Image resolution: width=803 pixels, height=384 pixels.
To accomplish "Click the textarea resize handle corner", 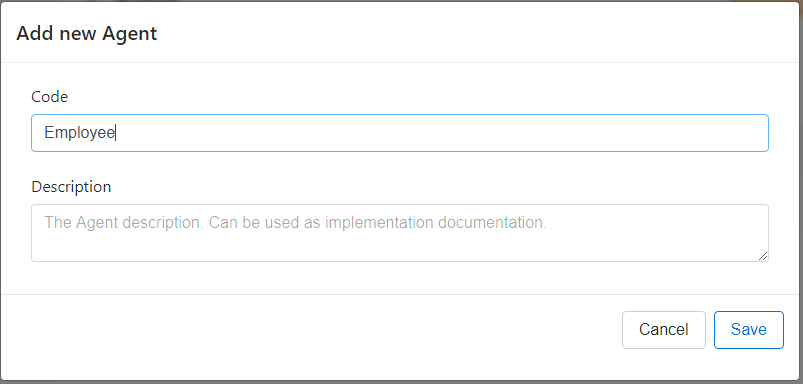I will pyautogui.click(x=763, y=256).
